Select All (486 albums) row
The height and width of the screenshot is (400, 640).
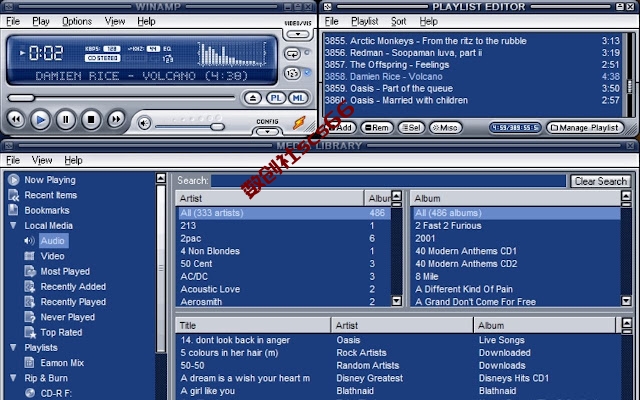point(516,213)
